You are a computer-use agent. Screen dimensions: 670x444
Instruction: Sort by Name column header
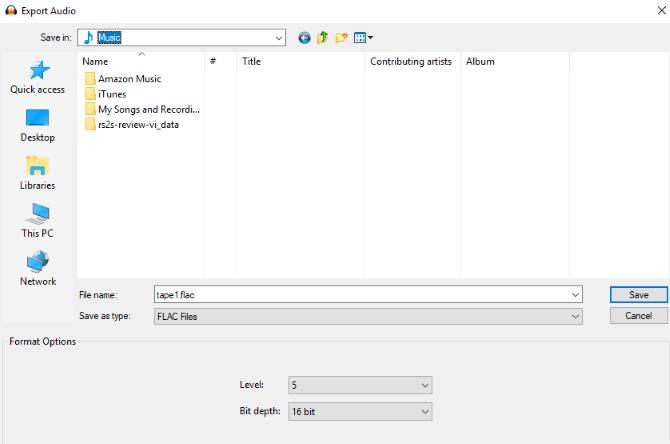(141, 62)
